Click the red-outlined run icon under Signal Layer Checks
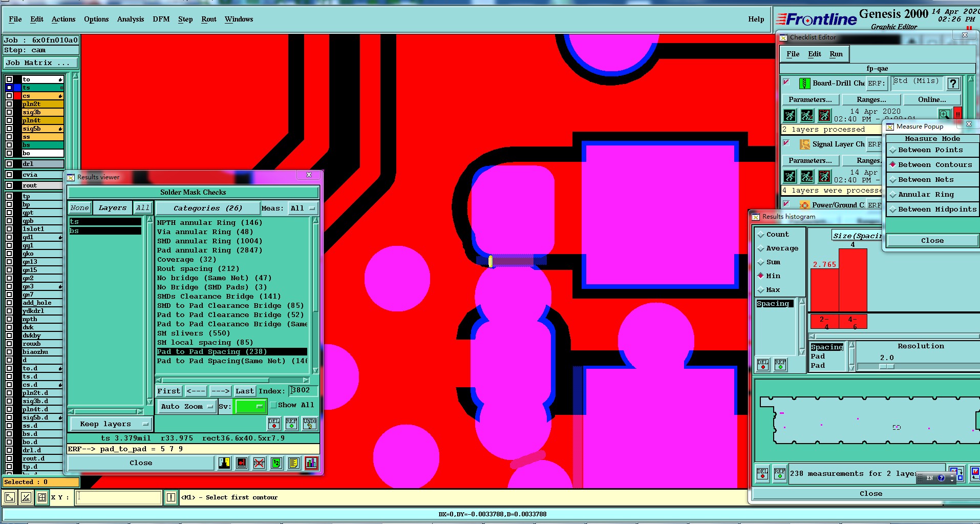The width and height of the screenshot is (980, 524). point(824,177)
